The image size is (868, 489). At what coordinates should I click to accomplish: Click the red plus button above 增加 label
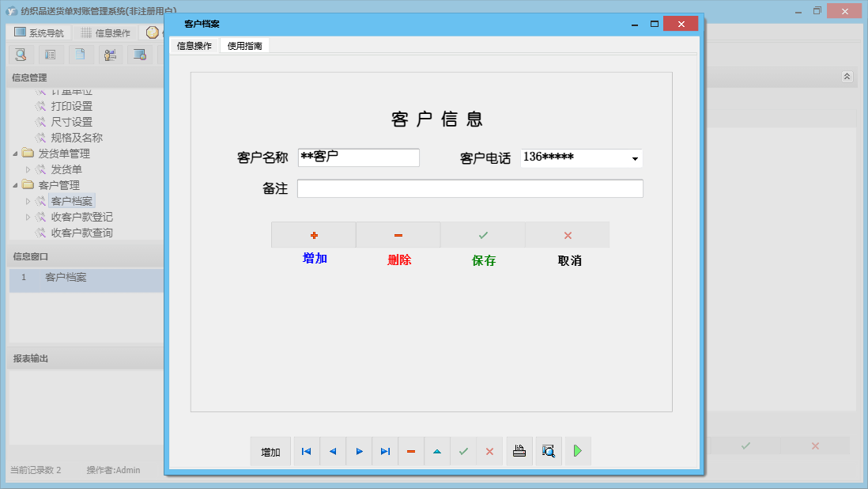point(314,235)
